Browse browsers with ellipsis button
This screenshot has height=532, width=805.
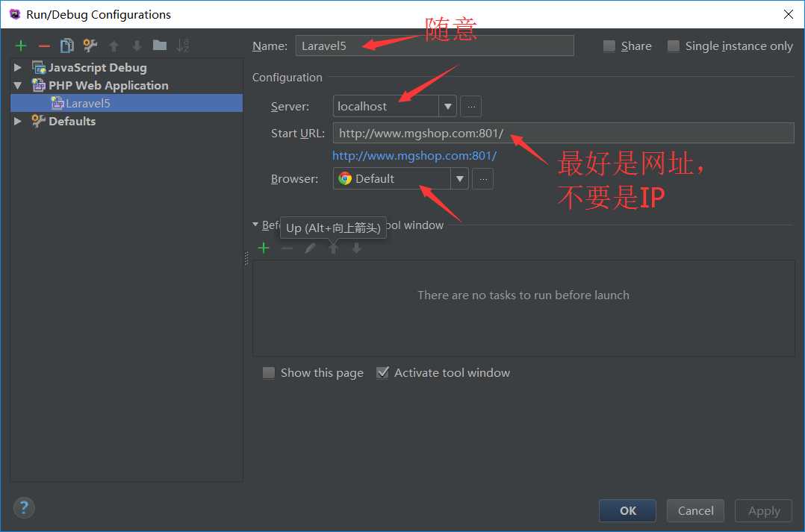coord(482,179)
